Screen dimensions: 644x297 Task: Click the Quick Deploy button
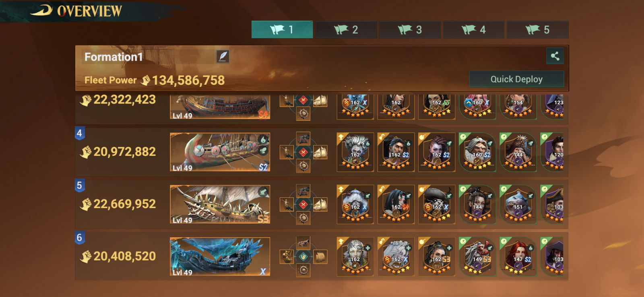(516, 79)
